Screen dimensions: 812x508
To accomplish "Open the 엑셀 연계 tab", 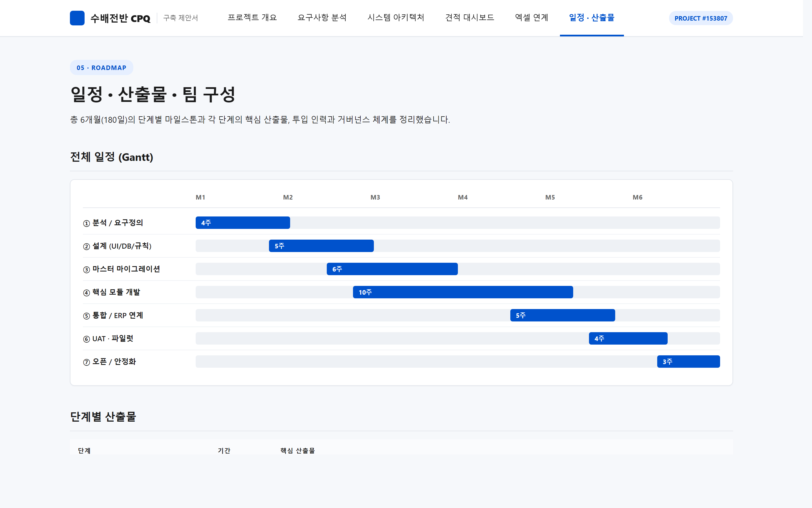I will (531, 17).
